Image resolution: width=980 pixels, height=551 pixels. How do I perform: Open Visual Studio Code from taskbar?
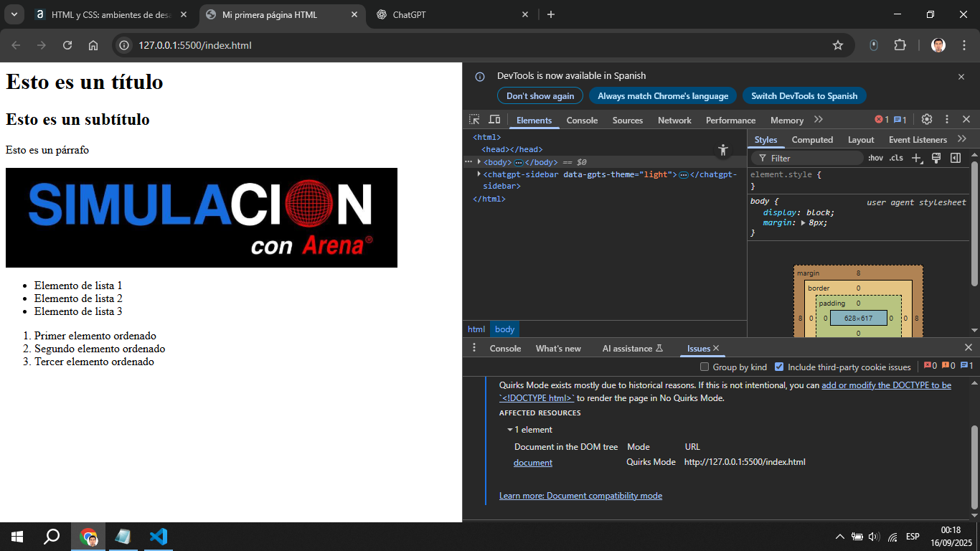pyautogui.click(x=159, y=537)
